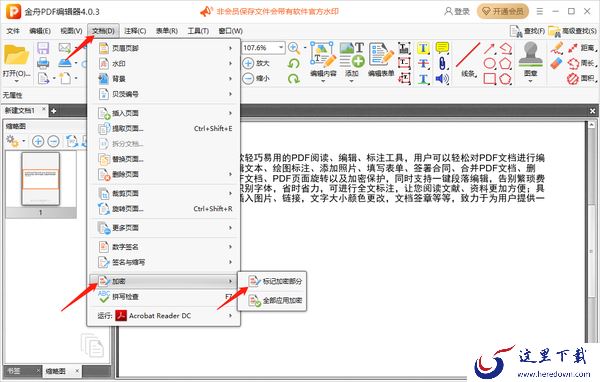Open the 编辑(E) menu
600x382 pixels.
pyautogui.click(x=40, y=31)
